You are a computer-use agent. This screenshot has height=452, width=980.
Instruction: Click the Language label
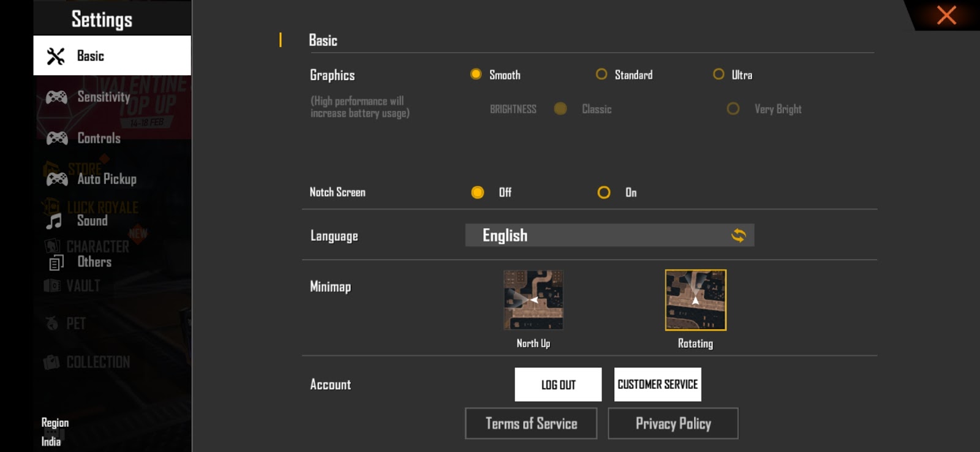334,236
